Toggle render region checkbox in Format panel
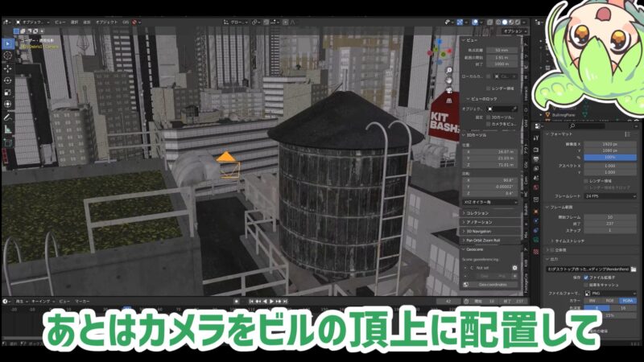 click(x=588, y=181)
